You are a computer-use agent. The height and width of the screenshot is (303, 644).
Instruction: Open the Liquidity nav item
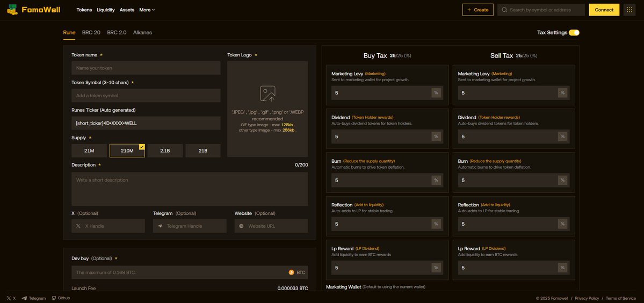click(106, 10)
